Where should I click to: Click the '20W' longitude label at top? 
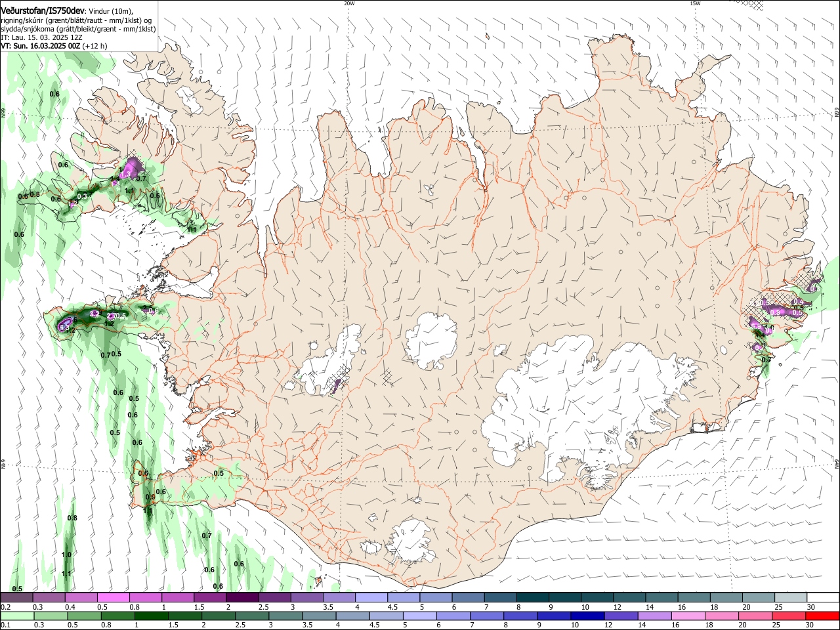click(349, 3)
